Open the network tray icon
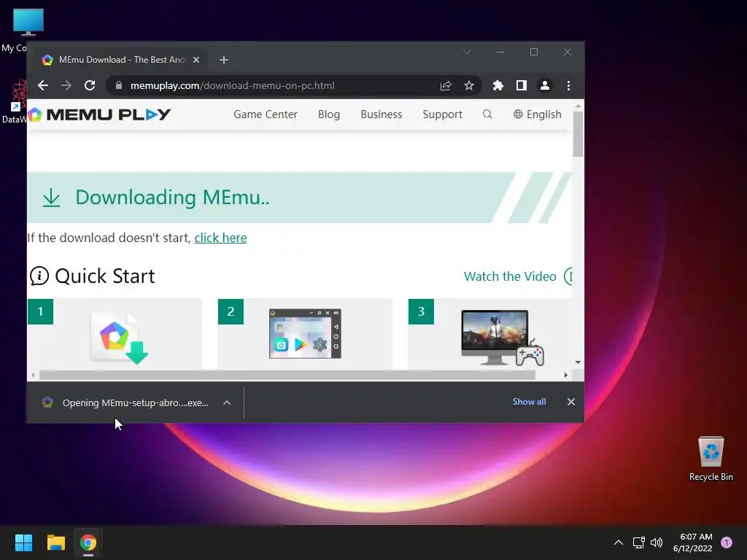This screenshot has width=747, height=560. pyautogui.click(x=638, y=542)
